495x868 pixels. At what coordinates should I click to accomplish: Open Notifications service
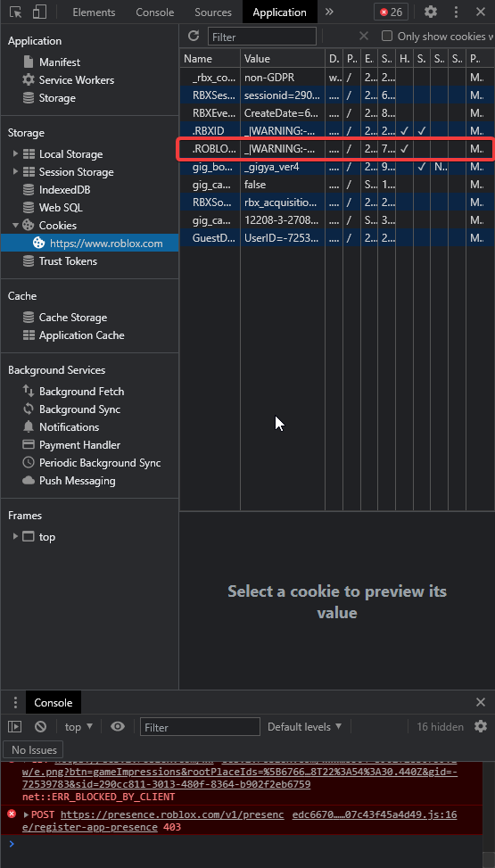coord(69,426)
